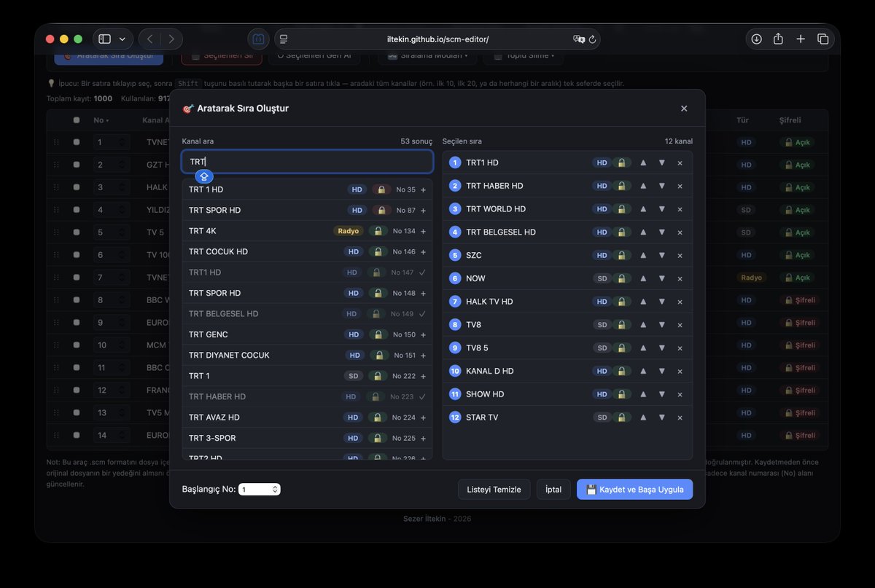The image size is (875, 588).
Task: Toggle select-all checkbox in table header
Action: click(x=77, y=120)
